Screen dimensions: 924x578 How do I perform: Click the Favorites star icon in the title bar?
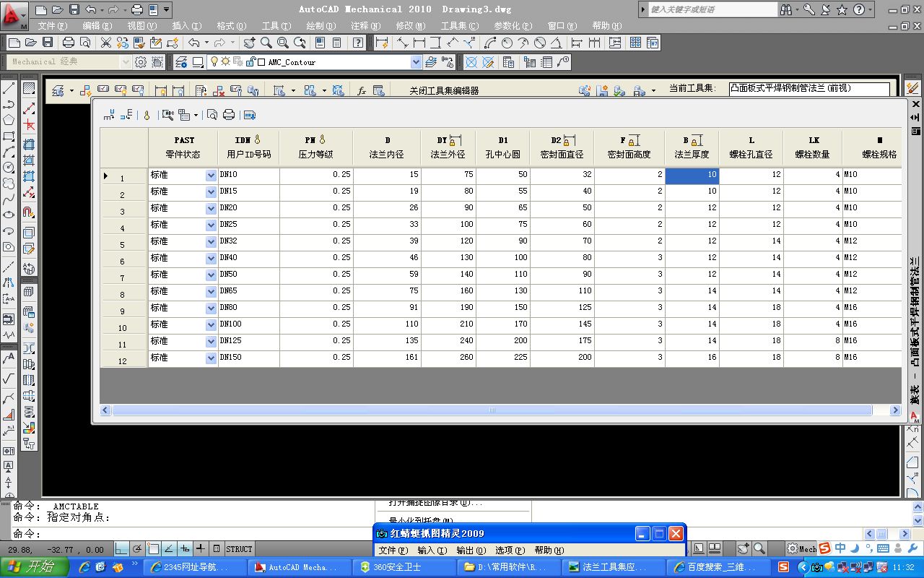pos(842,10)
